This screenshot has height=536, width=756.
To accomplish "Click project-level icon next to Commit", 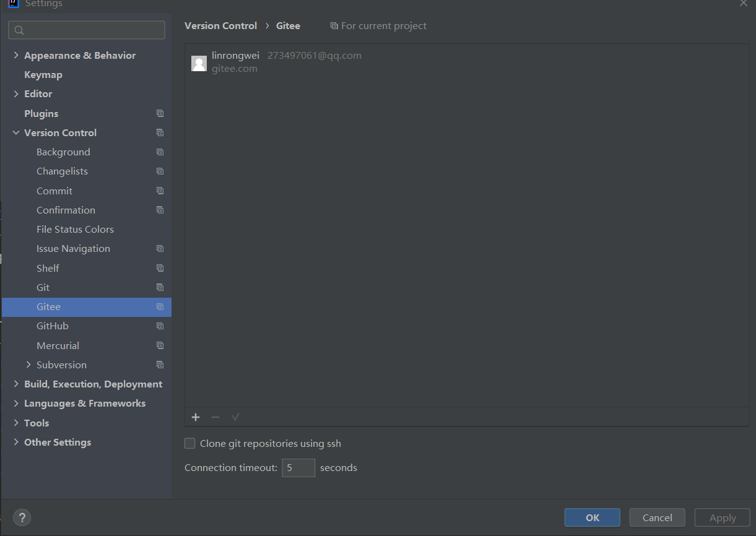I will (x=160, y=191).
